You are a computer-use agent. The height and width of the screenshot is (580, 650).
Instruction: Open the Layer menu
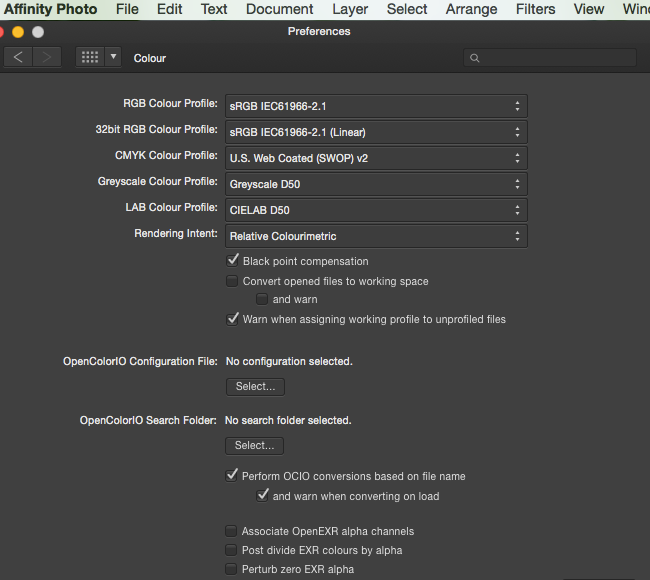(x=350, y=9)
